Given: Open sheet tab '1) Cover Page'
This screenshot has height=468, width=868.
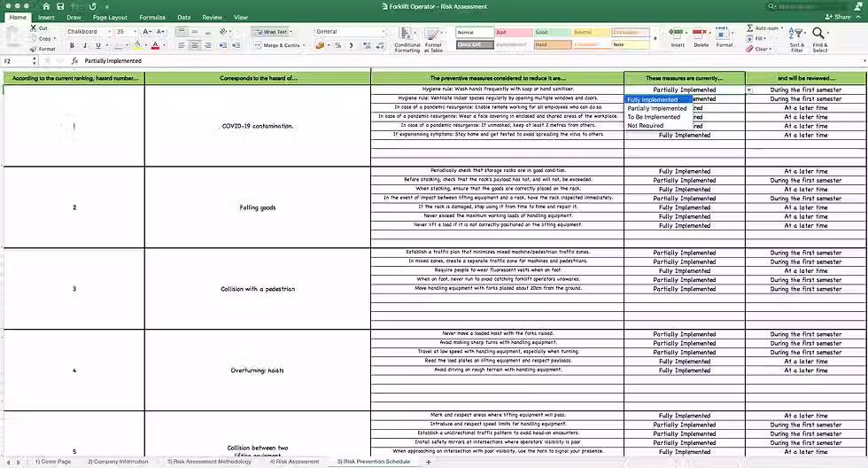Looking at the screenshot, I should pos(52,462).
